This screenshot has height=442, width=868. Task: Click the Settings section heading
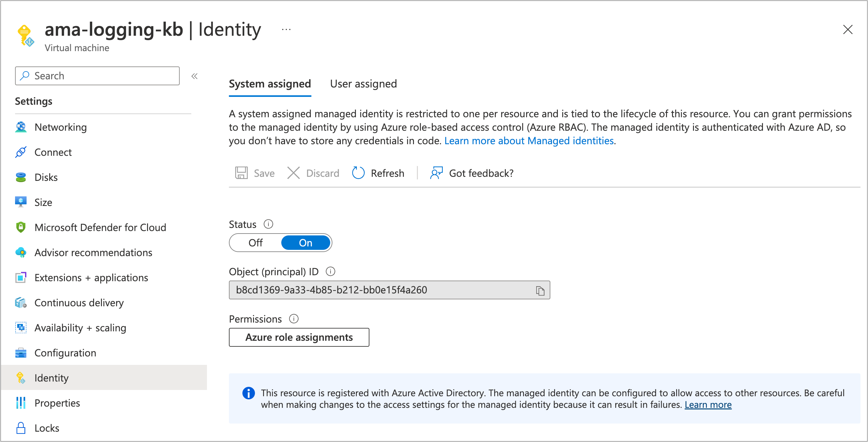click(34, 101)
